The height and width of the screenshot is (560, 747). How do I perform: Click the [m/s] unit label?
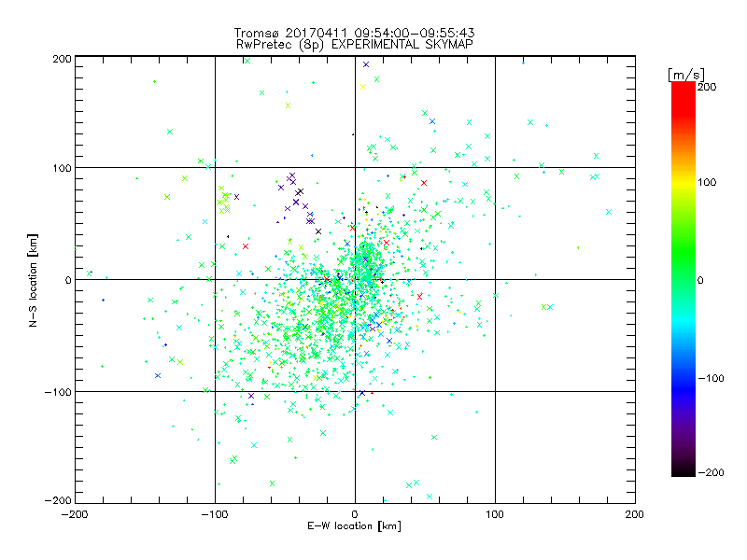point(686,75)
